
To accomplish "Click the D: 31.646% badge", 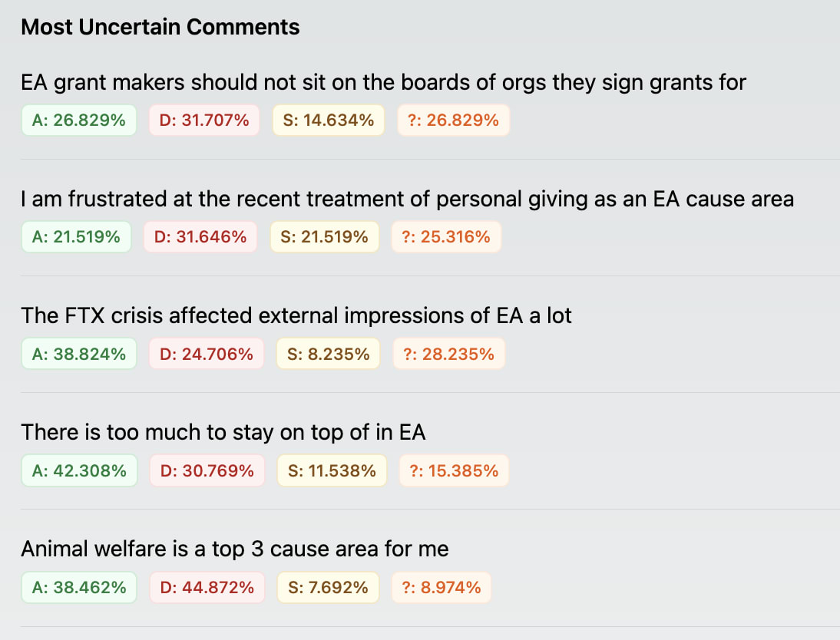I will pyautogui.click(x=200, y=237).
